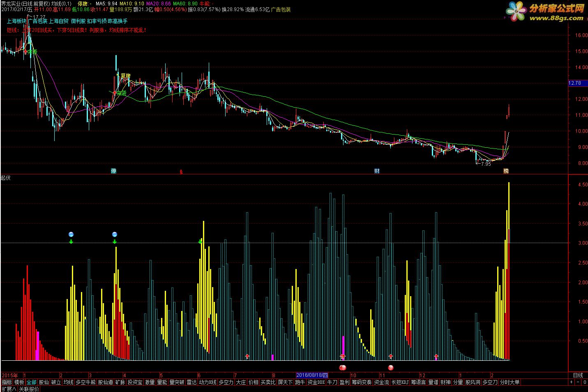The width and height of the screenshot is (588, 392).
Task: Select the 多空牛熊 indicator tab
Action: (85, 382)
